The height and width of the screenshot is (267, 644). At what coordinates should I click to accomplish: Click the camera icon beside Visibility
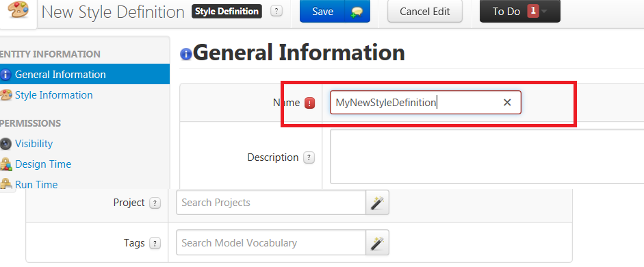coord(5,143)
